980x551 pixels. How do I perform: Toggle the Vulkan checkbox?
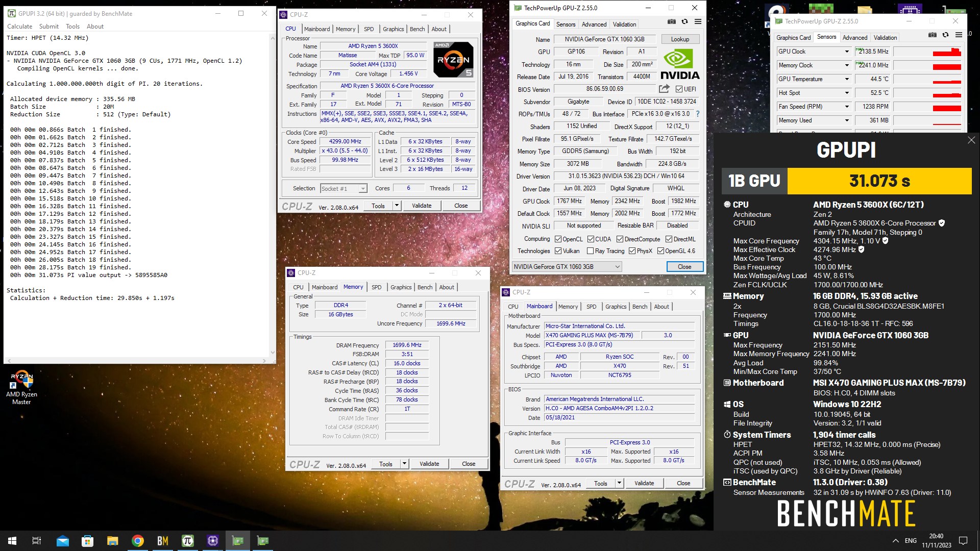click(558, 251)
